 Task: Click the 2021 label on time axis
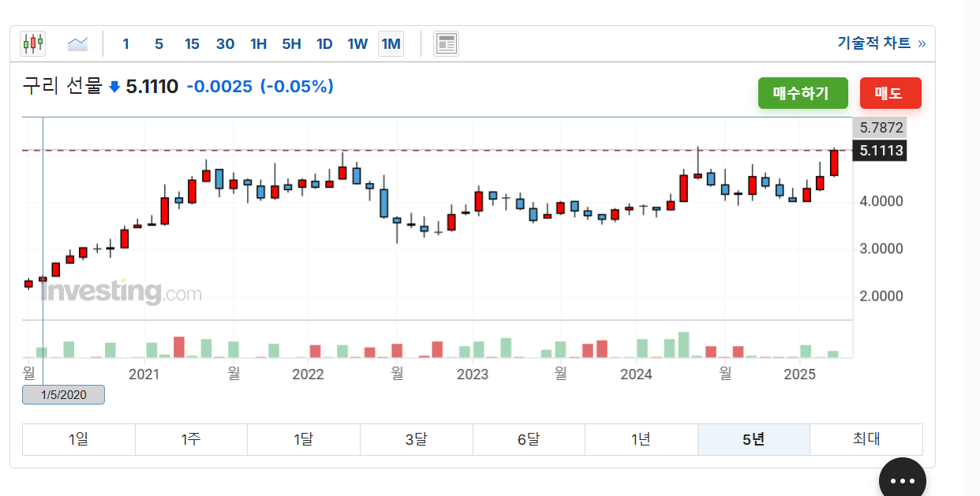pos(144,374)
